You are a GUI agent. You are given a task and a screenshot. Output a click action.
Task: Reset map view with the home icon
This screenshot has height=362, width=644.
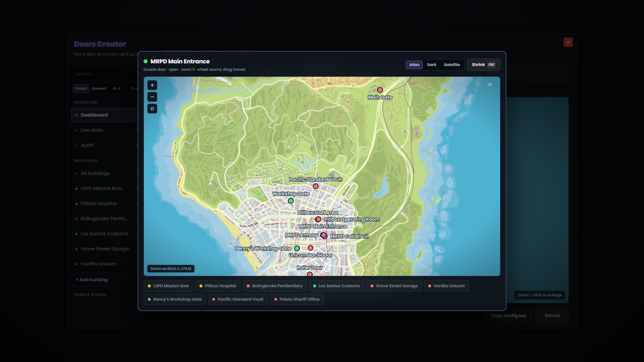(152, 109)
